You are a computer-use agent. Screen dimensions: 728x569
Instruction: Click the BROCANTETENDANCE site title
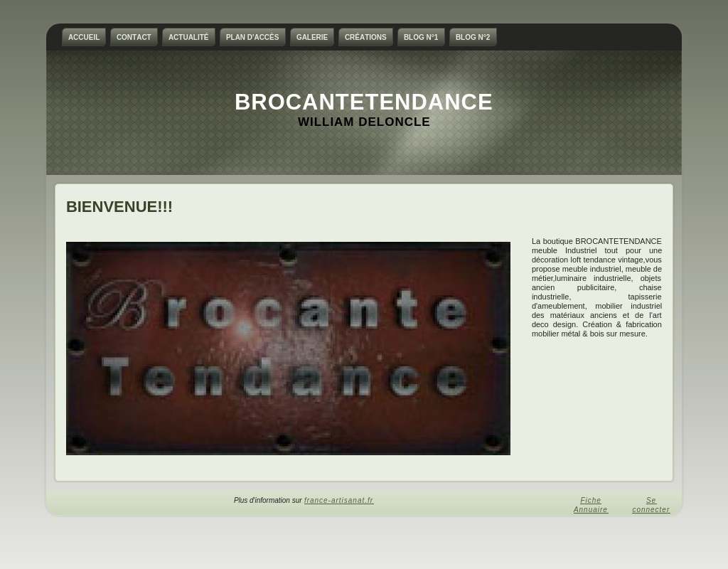click(363, 102)
